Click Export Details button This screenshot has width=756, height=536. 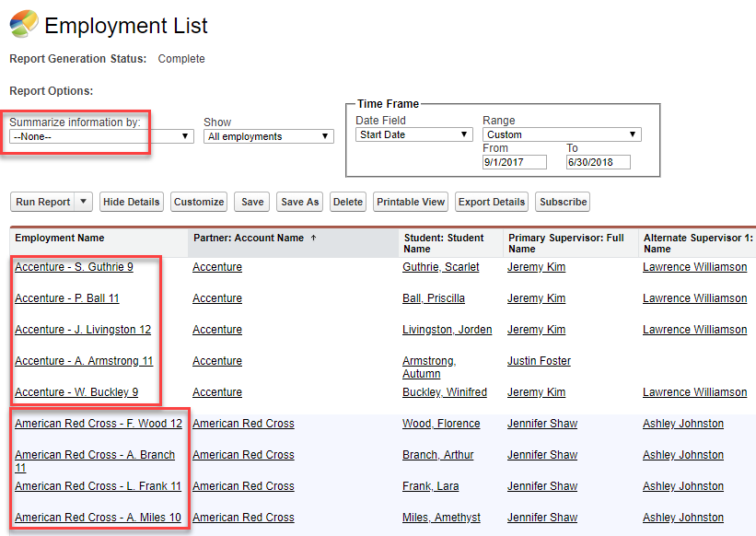coord(492,202)
